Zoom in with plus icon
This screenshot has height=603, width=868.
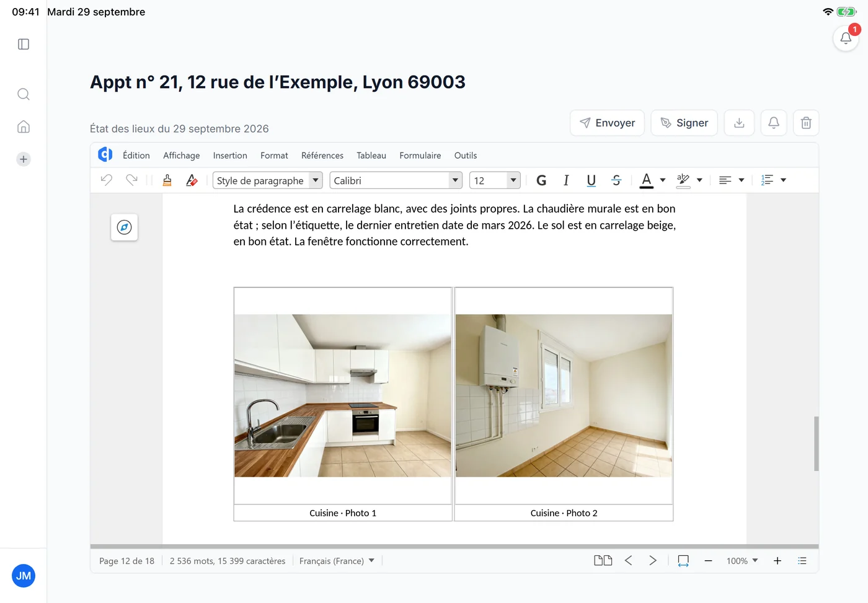point(777,561)
